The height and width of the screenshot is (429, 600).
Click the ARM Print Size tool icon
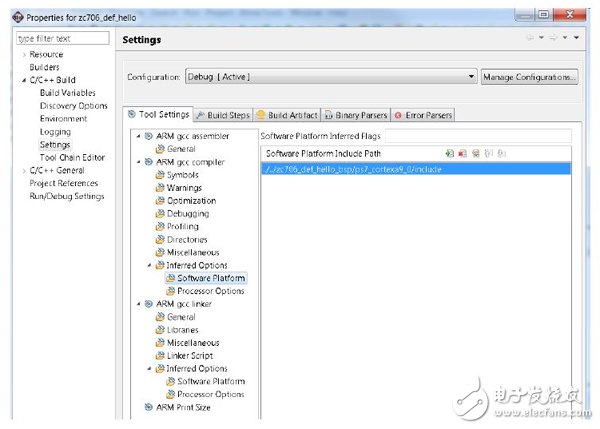coord(148,407)
